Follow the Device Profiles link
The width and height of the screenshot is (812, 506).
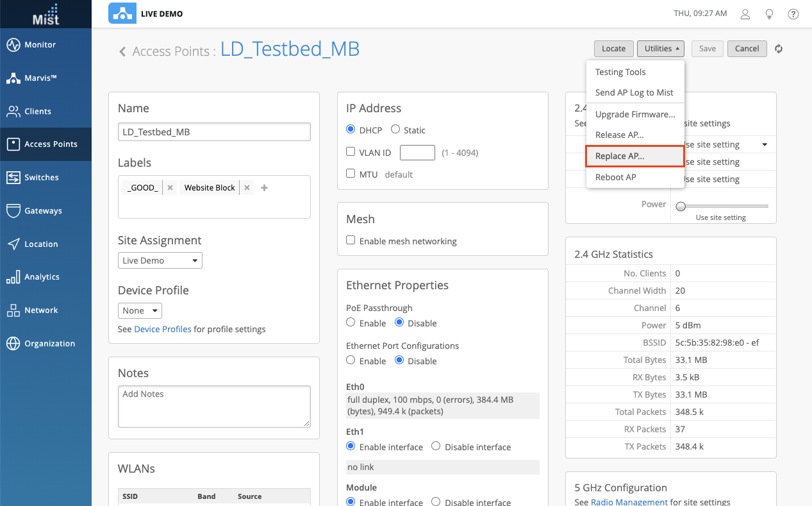tap(163, 329)
